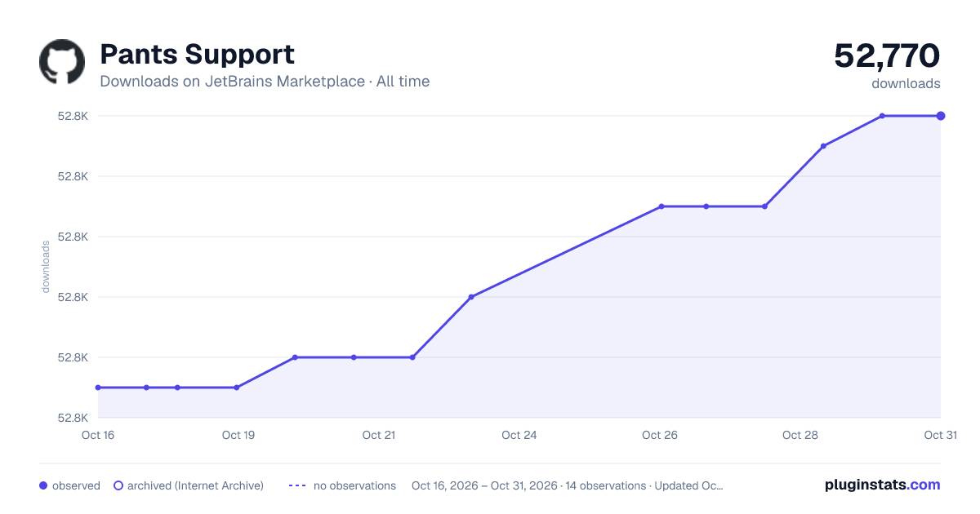Click the "no observations" legend label
980x514 pixels.
[x=354, y=485]
